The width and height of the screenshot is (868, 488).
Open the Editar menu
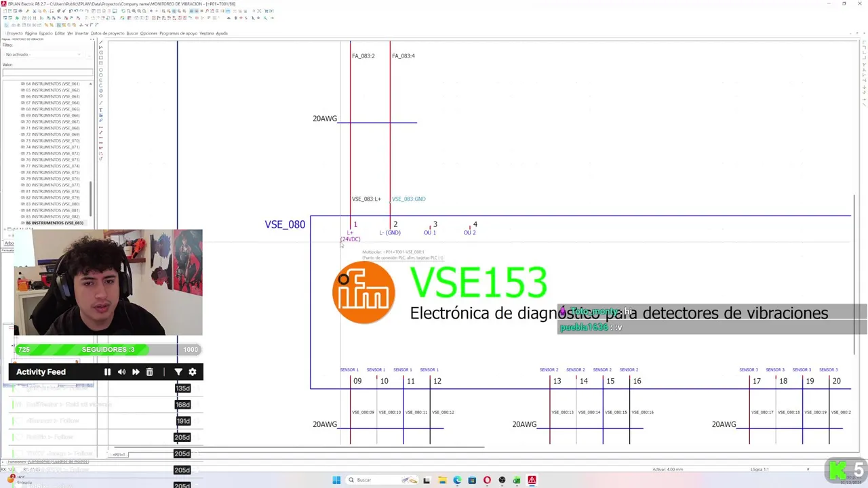pos(60,33)
